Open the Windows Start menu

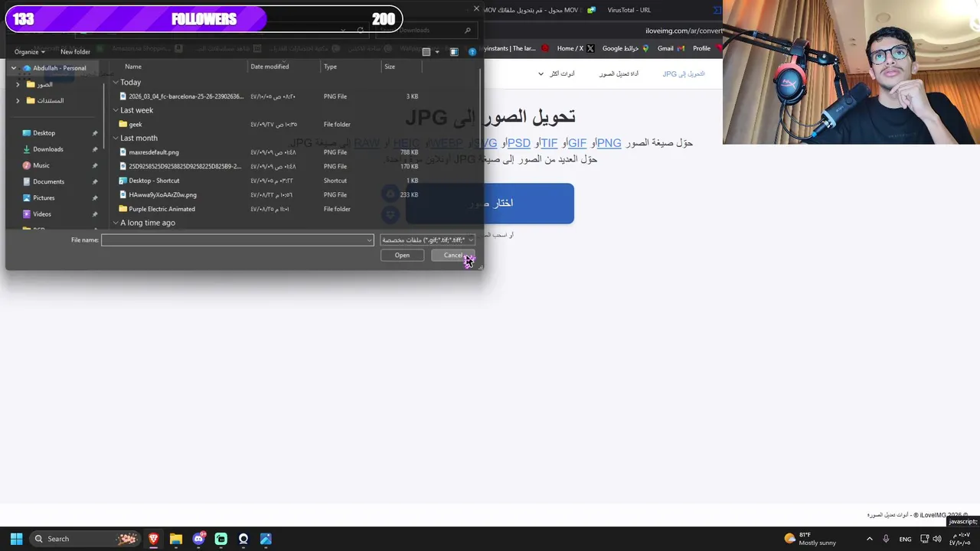(x=16, y=539)
